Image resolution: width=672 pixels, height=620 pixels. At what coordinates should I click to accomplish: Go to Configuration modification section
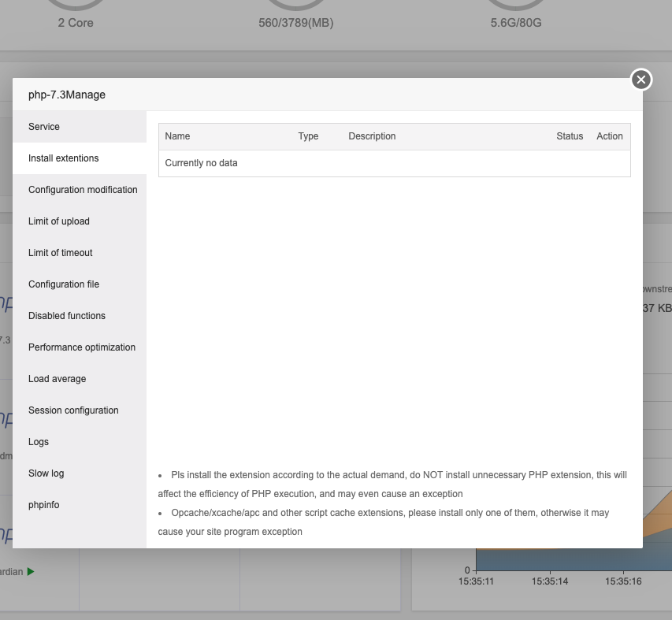[83, 190]
